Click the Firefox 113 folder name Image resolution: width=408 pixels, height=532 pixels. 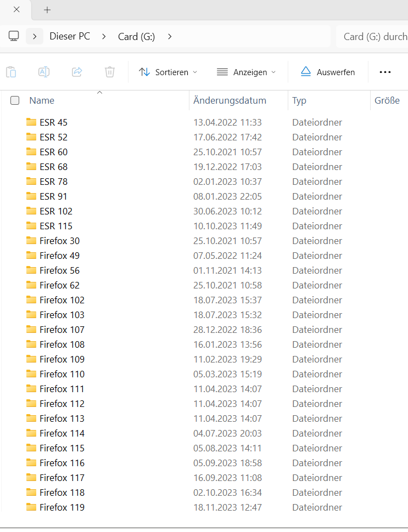62,418
